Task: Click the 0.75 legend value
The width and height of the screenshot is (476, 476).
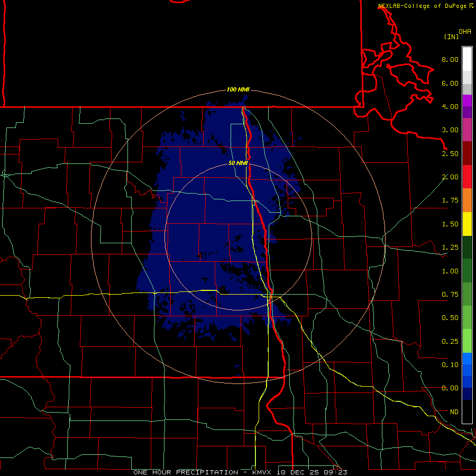Action: coord(450,295)
